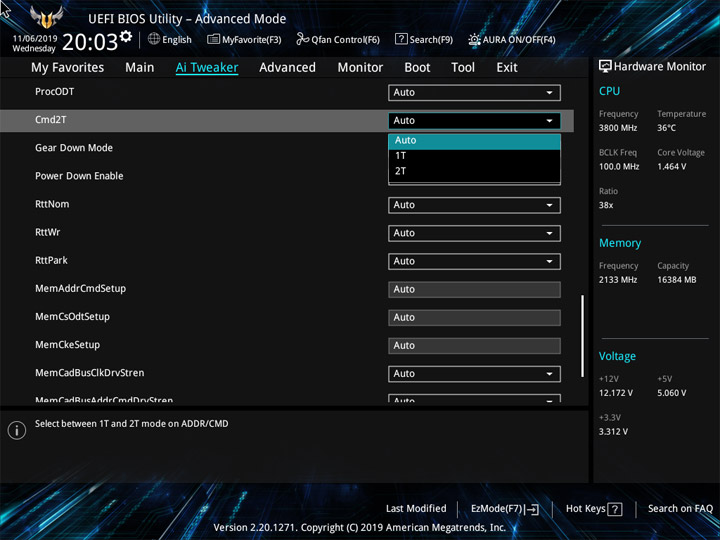Click the Voltage section heading
This screenshot has width=720, height=540.
617,356
